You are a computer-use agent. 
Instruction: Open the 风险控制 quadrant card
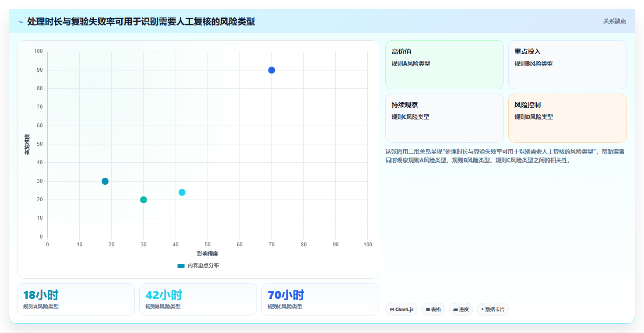click(x=567, y=118)
